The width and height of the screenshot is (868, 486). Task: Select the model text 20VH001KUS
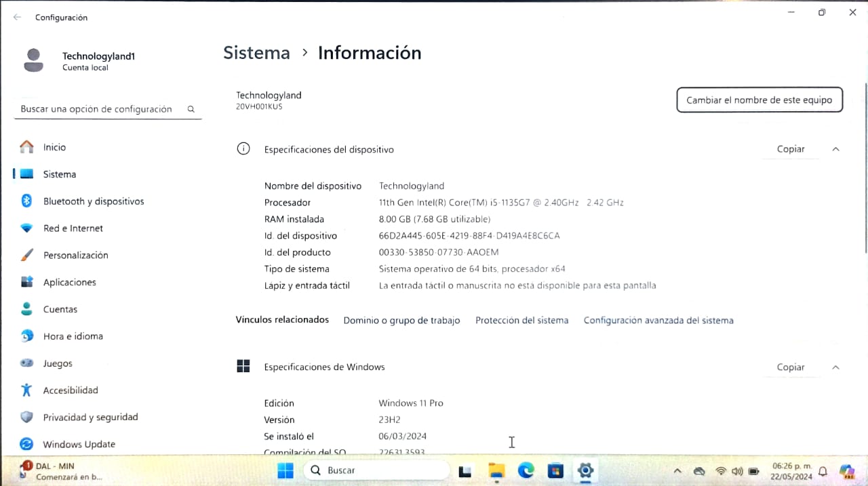(x=259, y=107)
